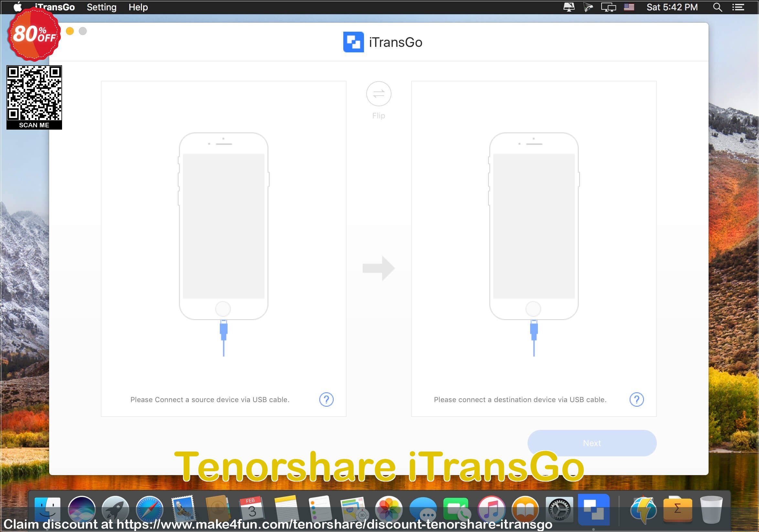Click the Flip swap devices icon
Viewport: 759px width, 532px height.
(x=379, y=94)
